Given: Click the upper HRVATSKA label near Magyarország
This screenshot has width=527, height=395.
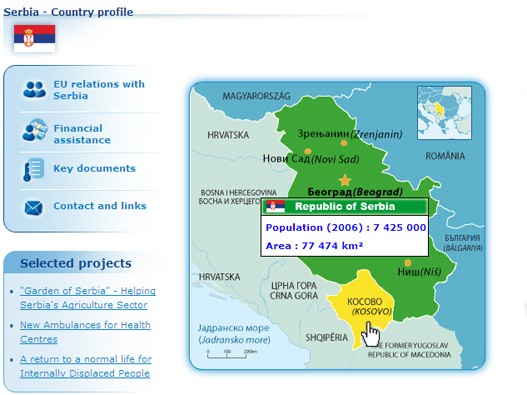Looking at the screenshot, I should point(228,135).
